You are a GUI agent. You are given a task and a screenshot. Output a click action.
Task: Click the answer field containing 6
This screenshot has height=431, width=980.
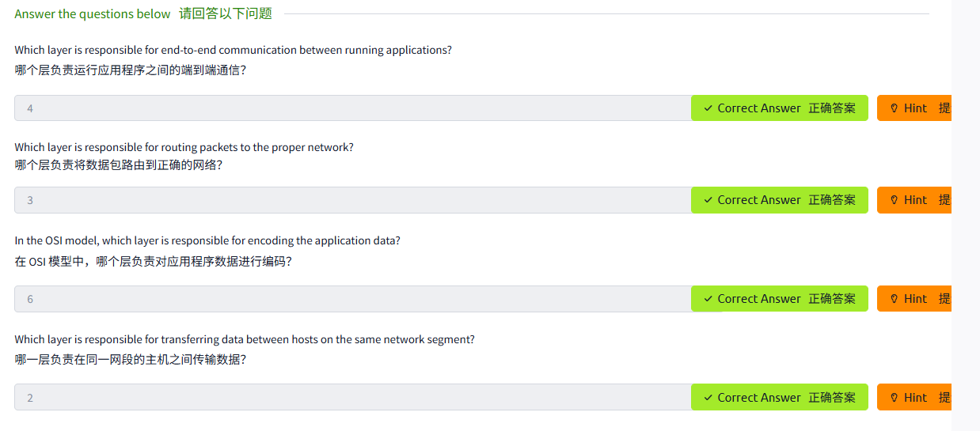pyautogui.click(x=353, y=299)
